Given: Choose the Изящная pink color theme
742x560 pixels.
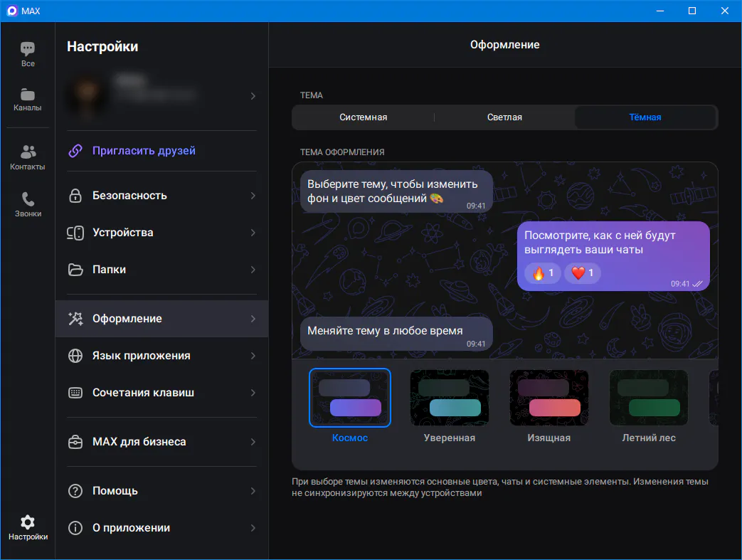Looking at the screenshot, I should (x=548, y=398).
